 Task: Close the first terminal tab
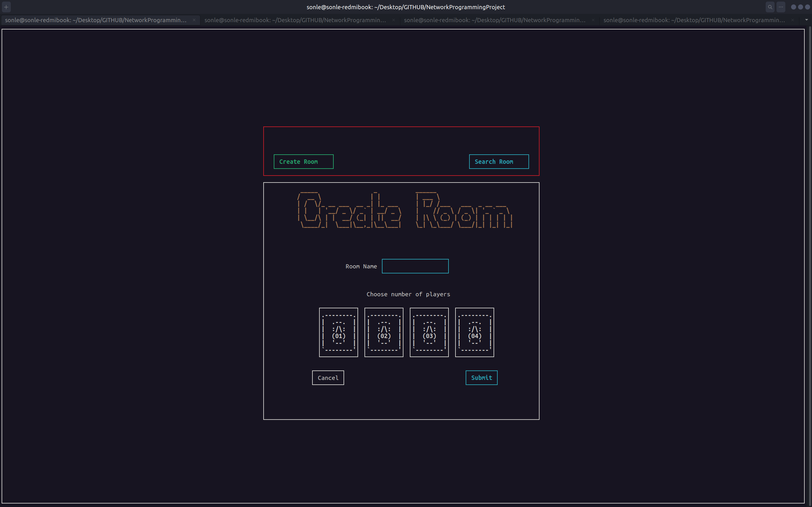(x=194, y=20)
